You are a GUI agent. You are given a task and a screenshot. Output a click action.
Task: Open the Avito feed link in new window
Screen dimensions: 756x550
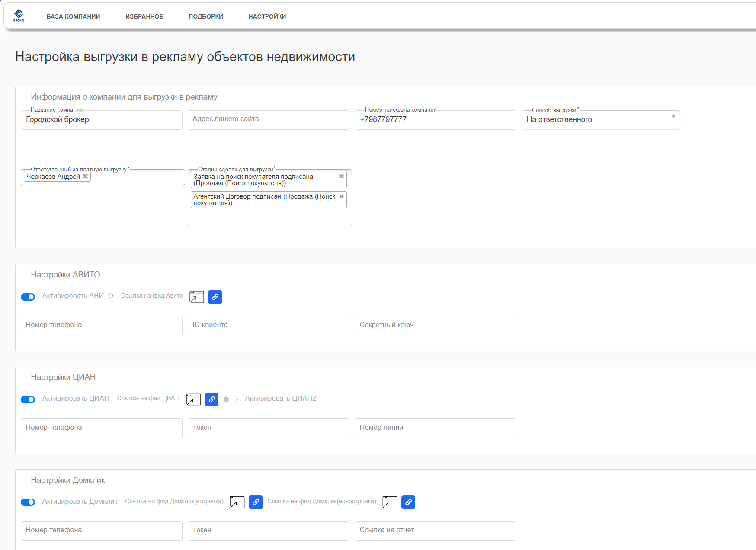point(196,297)
